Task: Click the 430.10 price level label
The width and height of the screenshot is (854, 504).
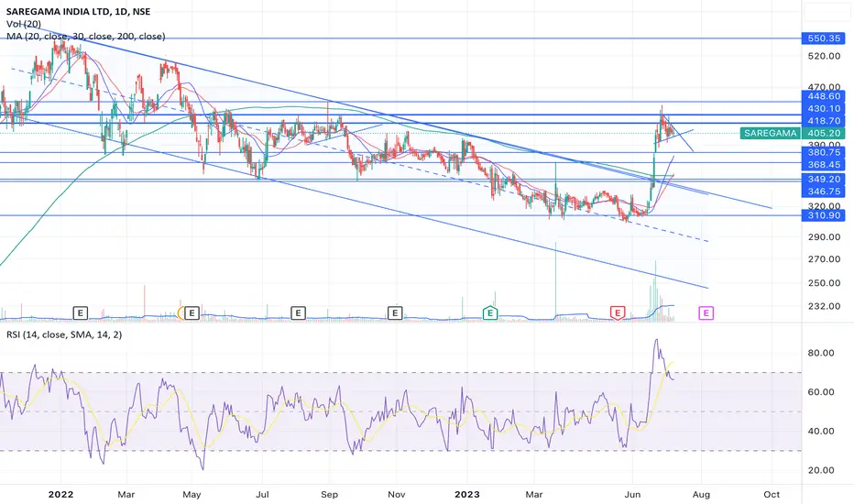Action: [x=824, y=108]
